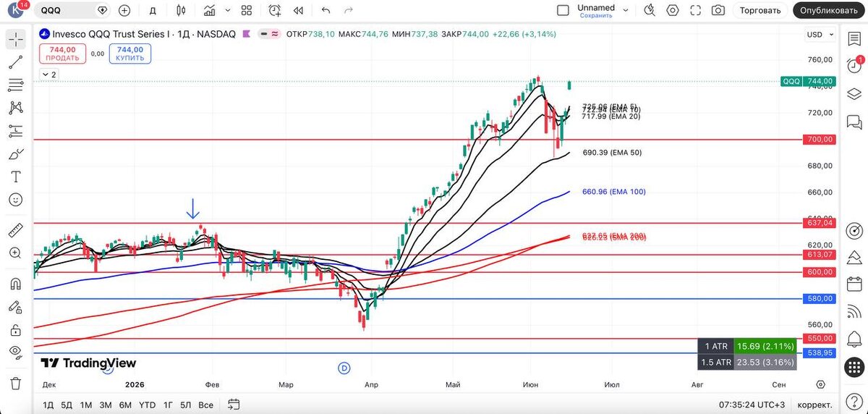Toggle stay in drawing mode

[x=15, y=307]
